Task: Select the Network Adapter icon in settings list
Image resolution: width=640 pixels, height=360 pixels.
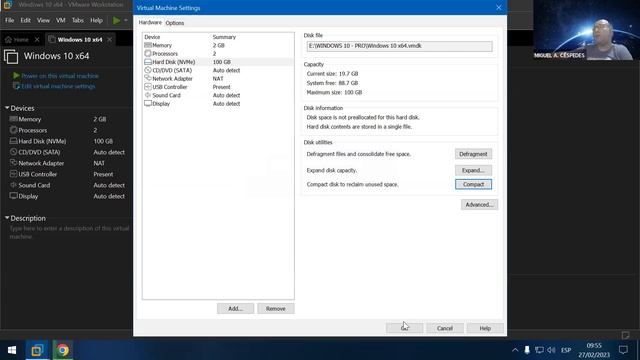Action: 148,78
